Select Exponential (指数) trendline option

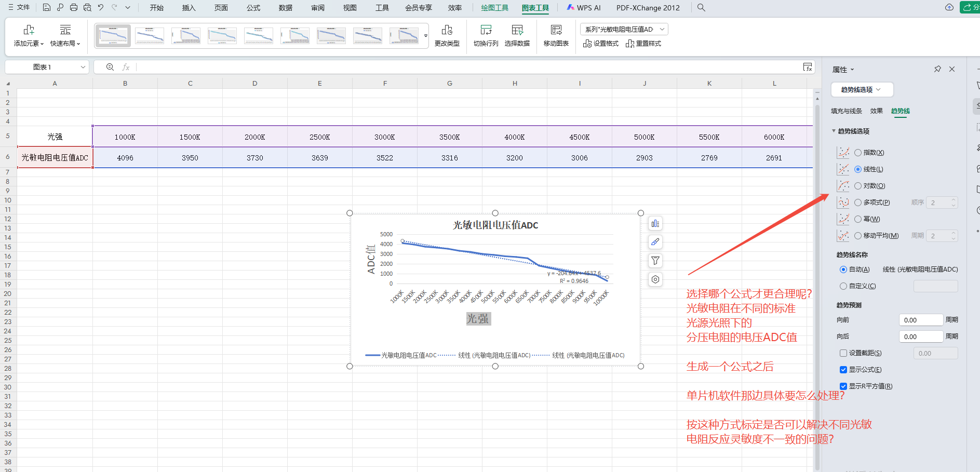point(858,153)
